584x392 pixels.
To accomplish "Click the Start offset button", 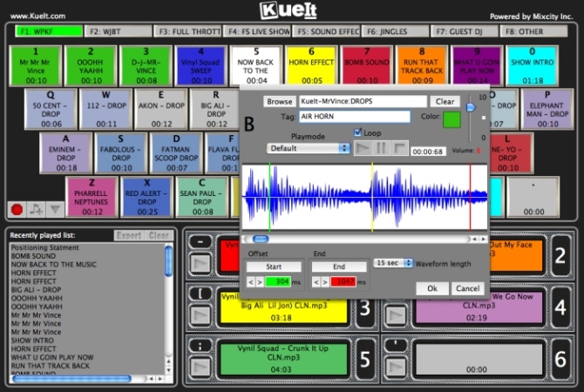I will [x=274, y=267].
